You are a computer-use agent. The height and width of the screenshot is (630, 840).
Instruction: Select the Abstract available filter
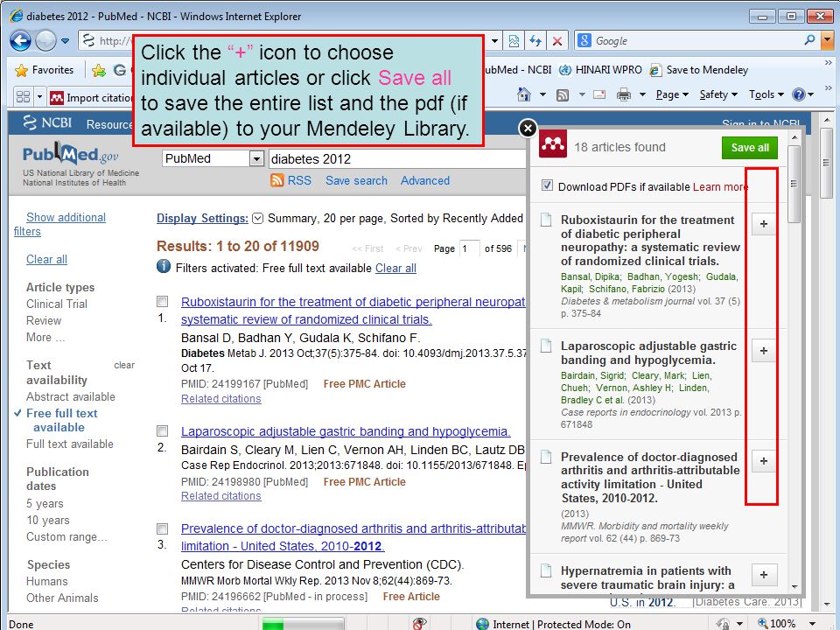71,397
